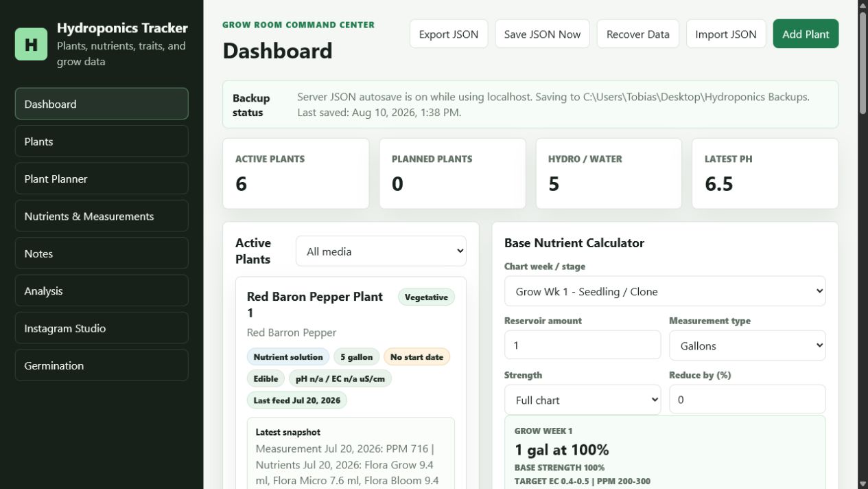Click the Reservoir amount input field

tap(583, 345)
